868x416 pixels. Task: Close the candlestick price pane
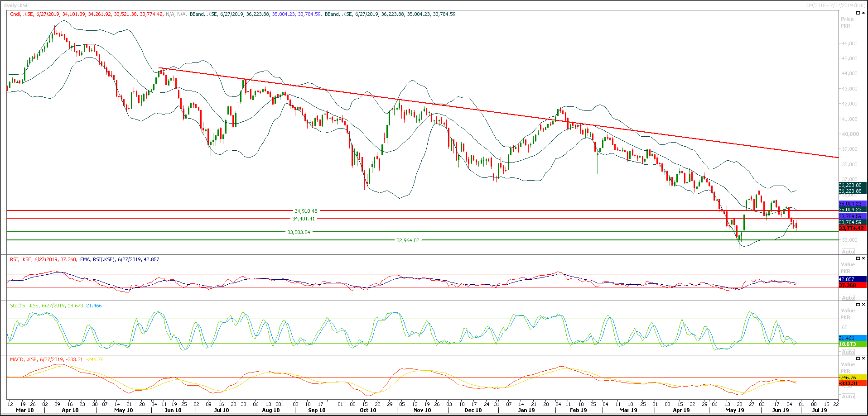tap(863, 13)
